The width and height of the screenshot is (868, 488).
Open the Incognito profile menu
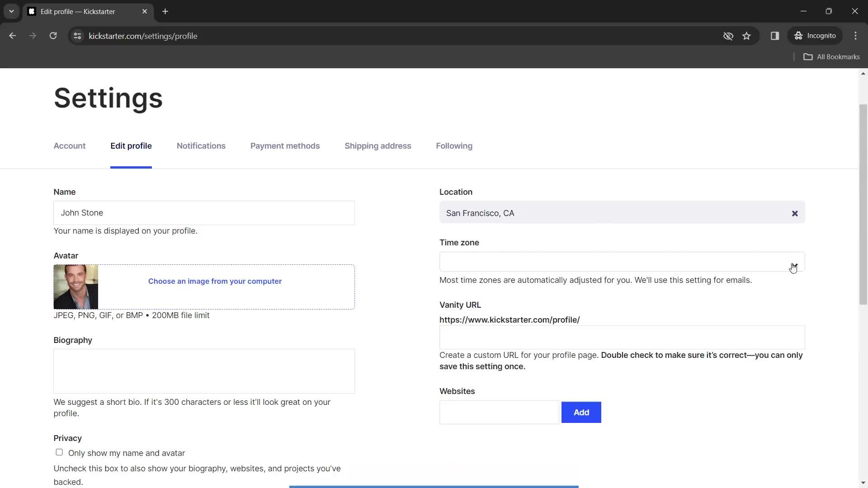coord(815,36)
